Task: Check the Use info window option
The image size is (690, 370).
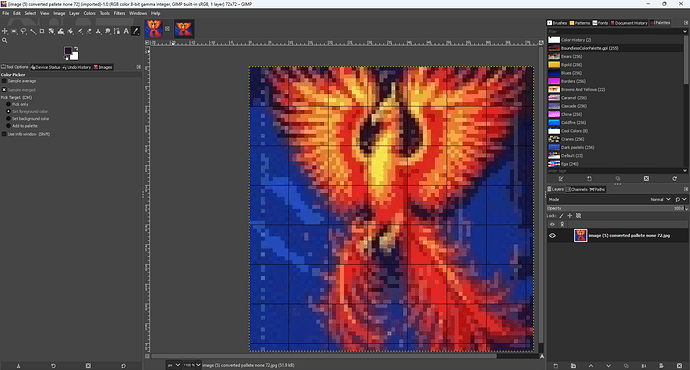Action: [4, 134]
